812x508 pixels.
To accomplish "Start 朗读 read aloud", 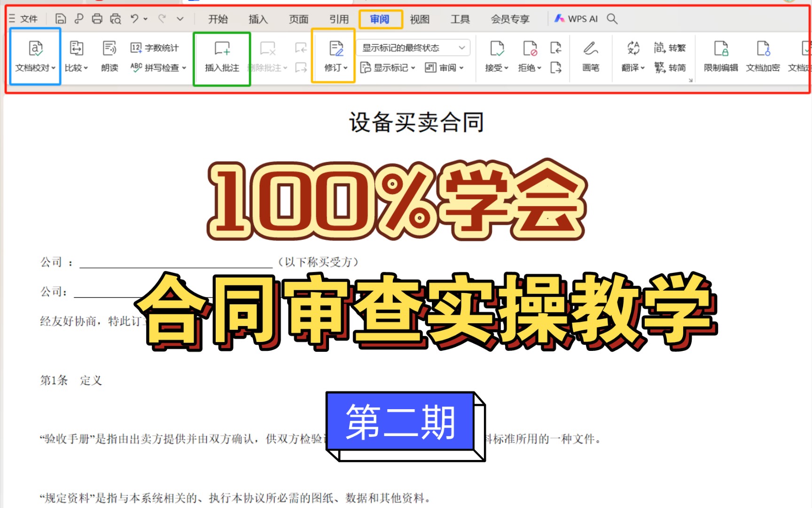I will tap(109, 56).
